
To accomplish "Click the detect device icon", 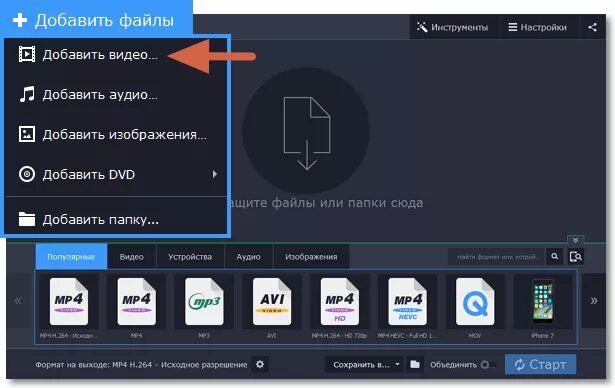I will [575, 257].
